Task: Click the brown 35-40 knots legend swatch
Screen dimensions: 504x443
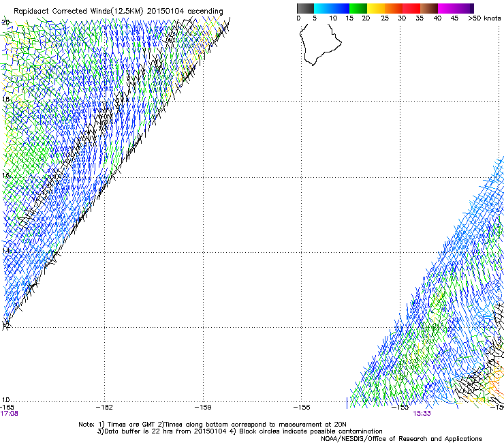Action: pos(429,8)
